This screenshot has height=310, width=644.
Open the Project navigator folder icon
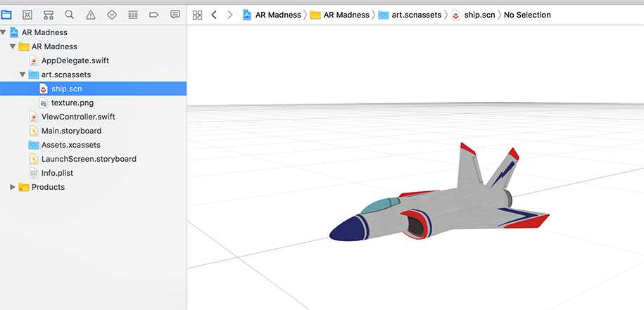[x=6, y=15]
